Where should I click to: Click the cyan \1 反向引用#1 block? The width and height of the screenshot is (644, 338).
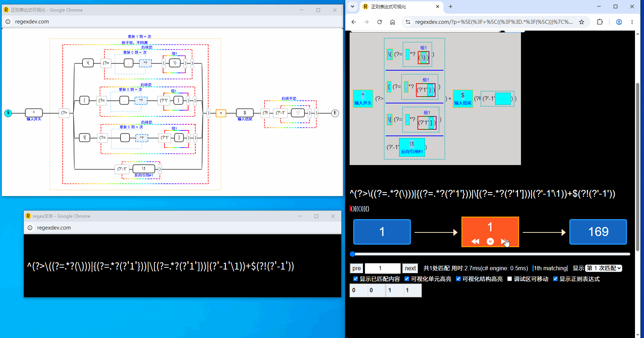412,147
